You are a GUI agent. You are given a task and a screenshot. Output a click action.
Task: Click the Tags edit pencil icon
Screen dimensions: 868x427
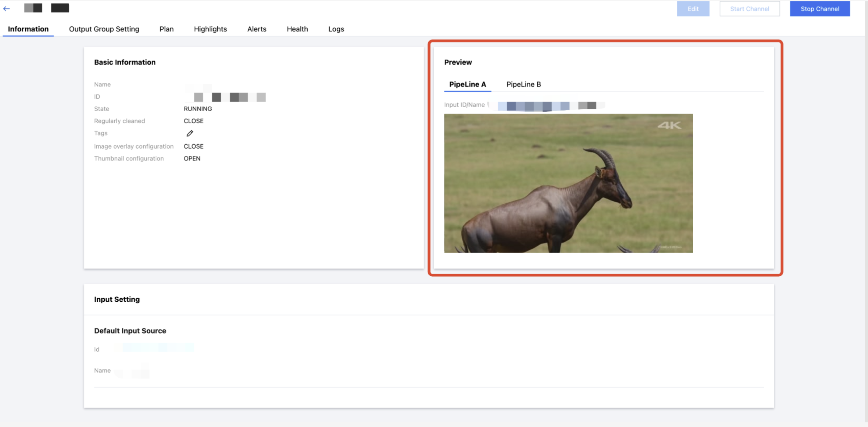pos(190,133)
